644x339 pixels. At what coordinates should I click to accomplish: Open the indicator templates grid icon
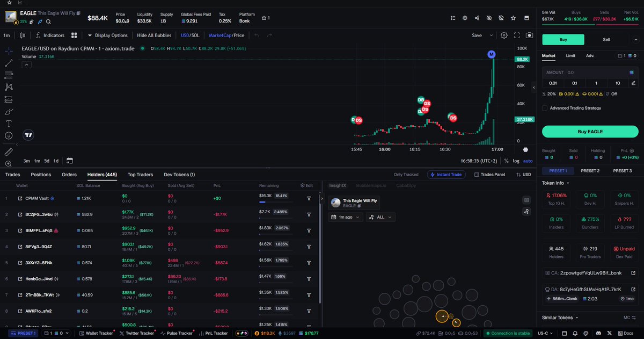(74, 35)
